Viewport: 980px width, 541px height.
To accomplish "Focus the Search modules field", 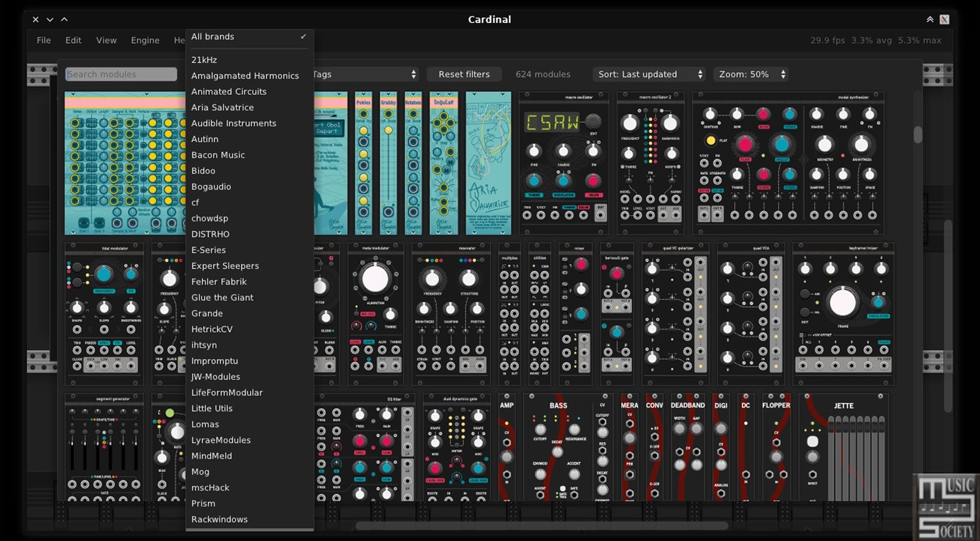I will (121, 74).
